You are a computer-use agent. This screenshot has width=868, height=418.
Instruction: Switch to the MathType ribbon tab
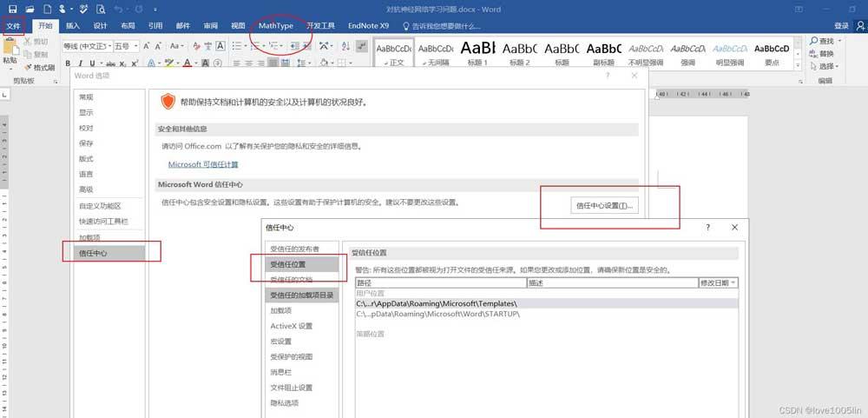click(276, 26)
